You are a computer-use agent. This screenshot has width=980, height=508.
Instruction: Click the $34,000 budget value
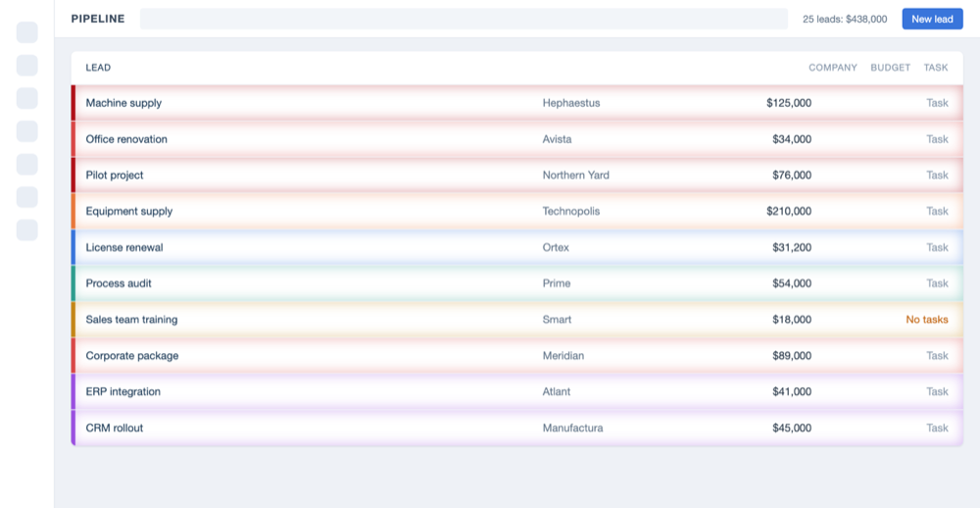pos(792,139)
